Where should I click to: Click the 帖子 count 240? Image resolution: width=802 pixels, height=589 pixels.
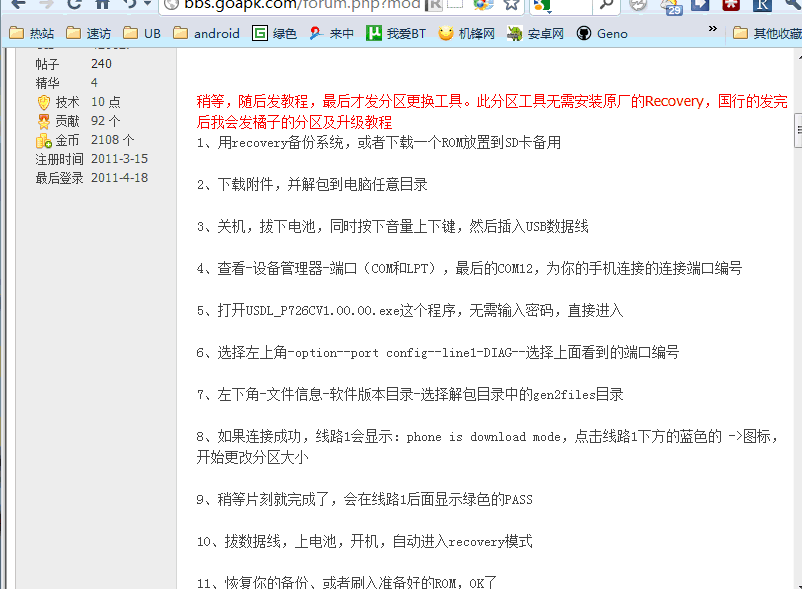(x=101, y=64)
